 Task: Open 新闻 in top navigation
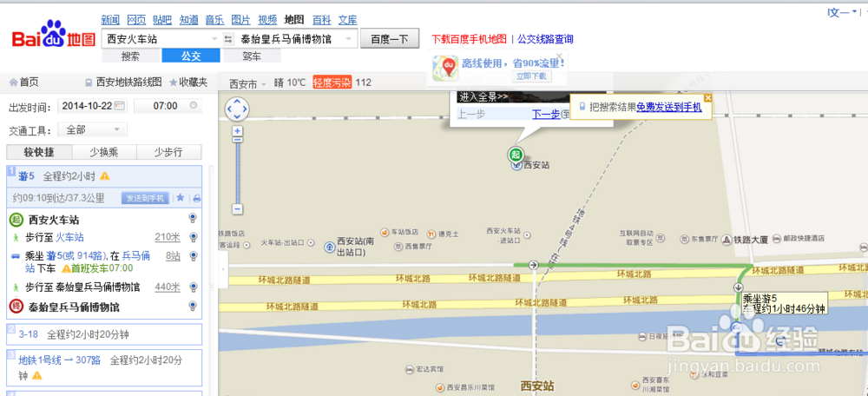coord(111,20)
